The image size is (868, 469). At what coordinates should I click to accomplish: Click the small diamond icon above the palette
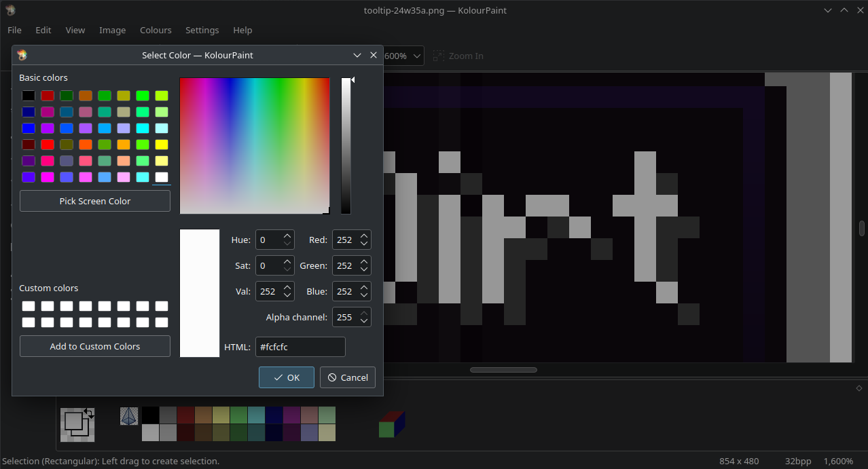point(858,388)
